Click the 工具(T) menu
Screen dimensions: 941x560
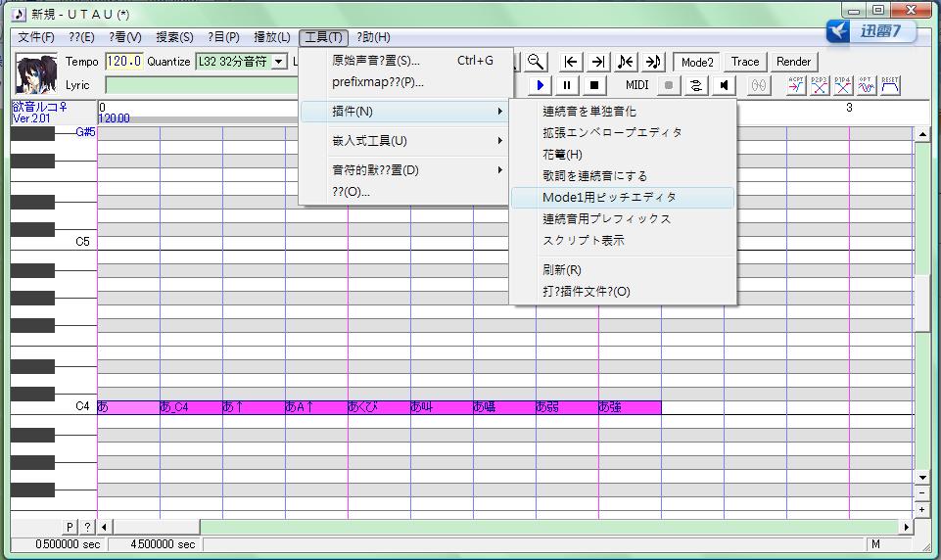[323, 37]
